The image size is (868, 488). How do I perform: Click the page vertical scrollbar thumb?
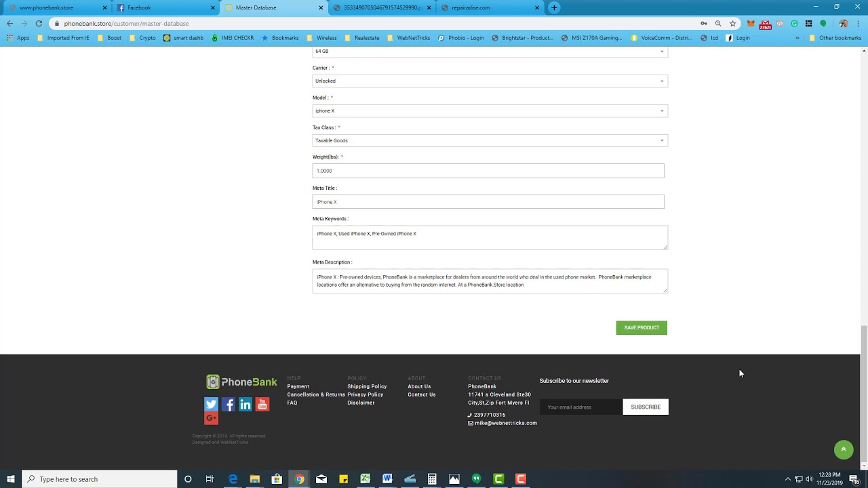863,393
